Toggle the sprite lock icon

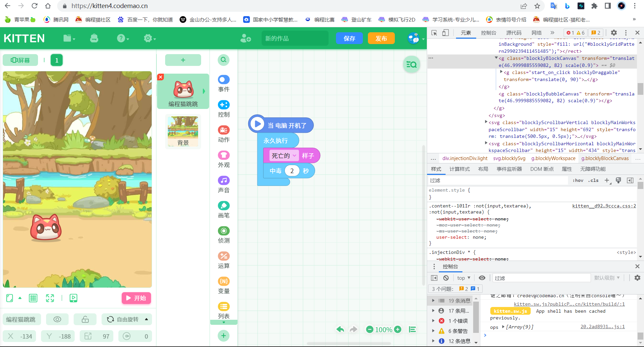click(85, 319)
